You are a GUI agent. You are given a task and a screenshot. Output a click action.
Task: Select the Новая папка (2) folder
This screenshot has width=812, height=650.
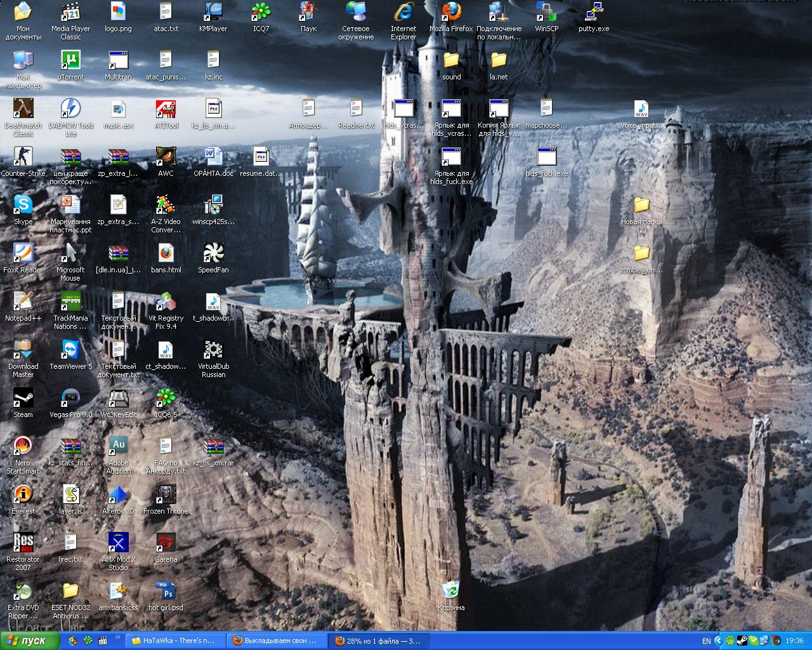(x=641, y=214)
